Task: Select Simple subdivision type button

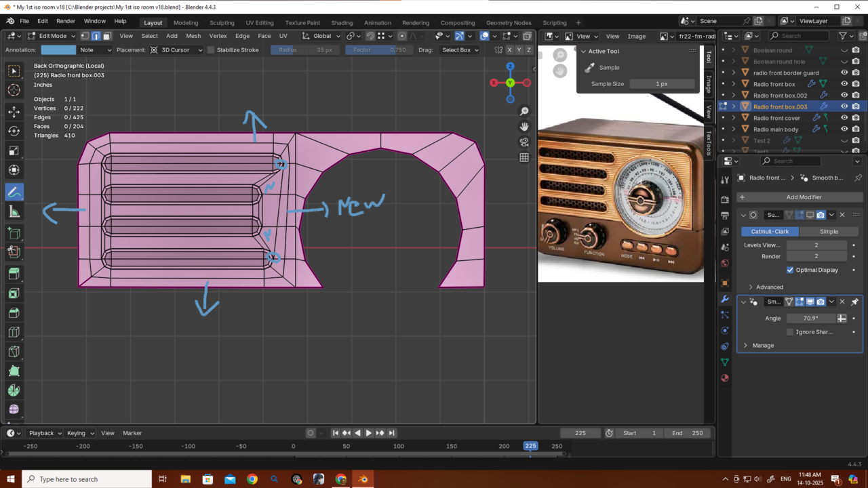Action: pyautogui.click(x=828, y=232)
